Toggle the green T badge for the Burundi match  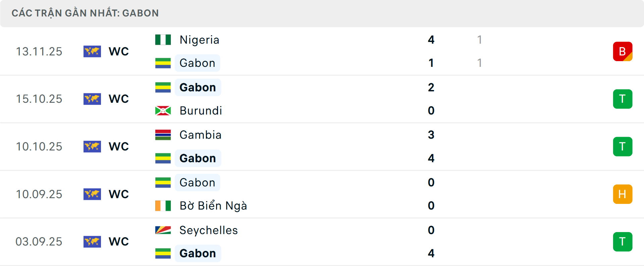click(623, 99)
